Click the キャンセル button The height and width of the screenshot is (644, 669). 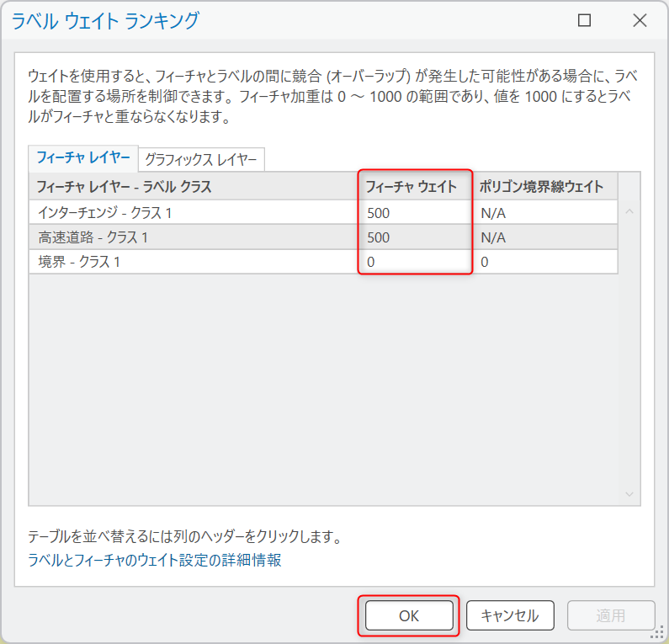click(510, 615)
